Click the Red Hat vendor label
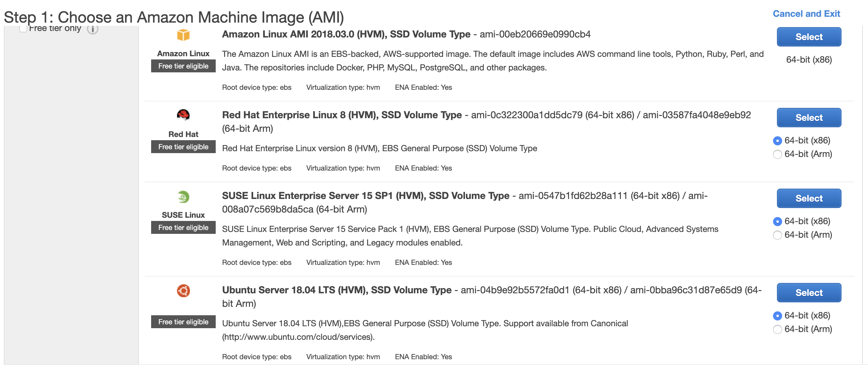Viewport: 868px width, 365px height. coord(183,134)
